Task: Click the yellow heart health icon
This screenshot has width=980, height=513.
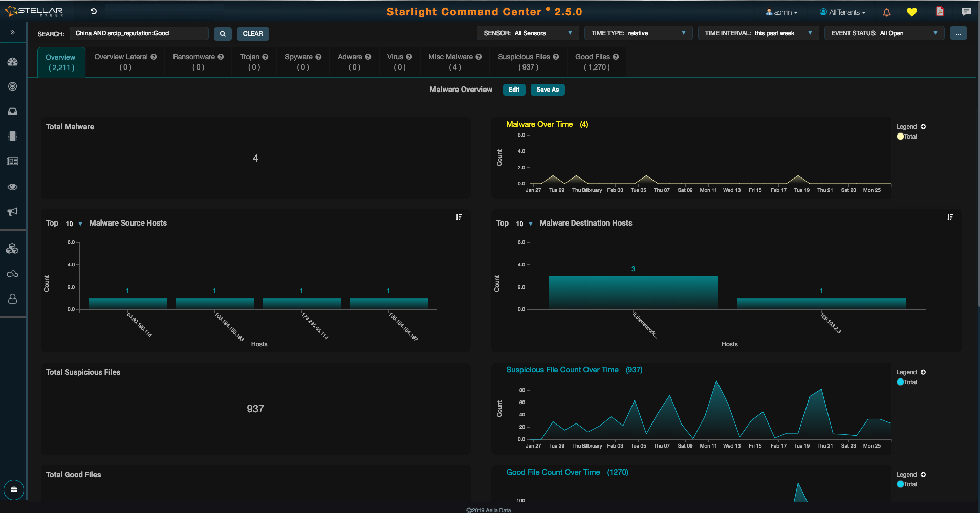Action: click(x=912, y=12)
